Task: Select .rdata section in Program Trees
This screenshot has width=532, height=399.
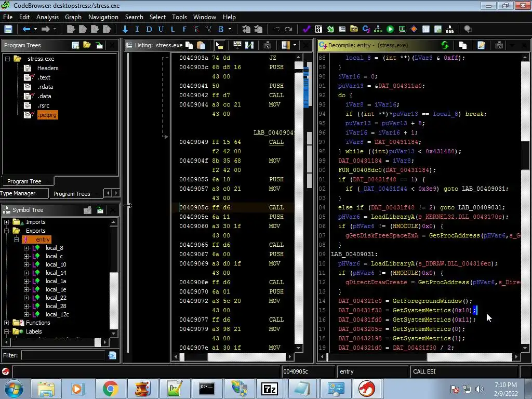Action: point(46,87)
